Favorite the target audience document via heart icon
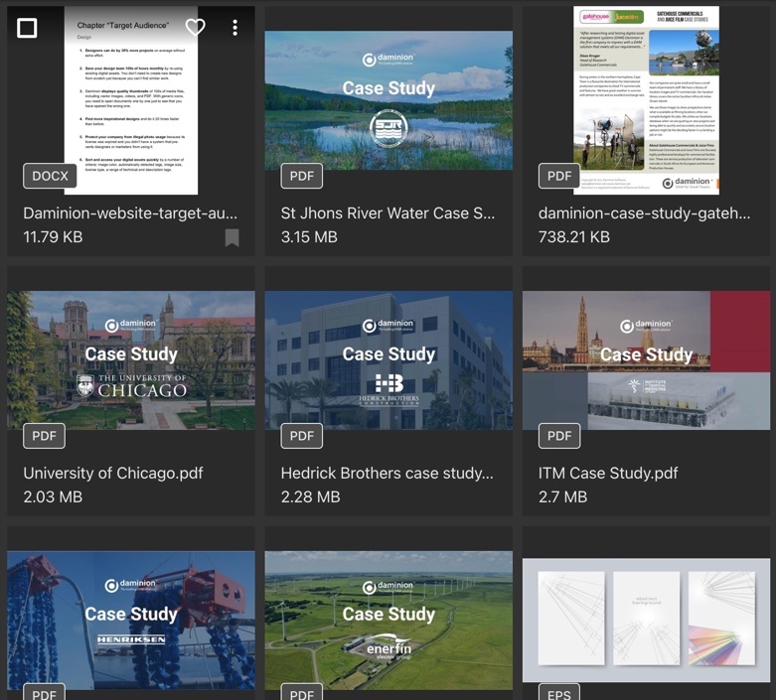 pyautogui.click(x=196, y=28)
